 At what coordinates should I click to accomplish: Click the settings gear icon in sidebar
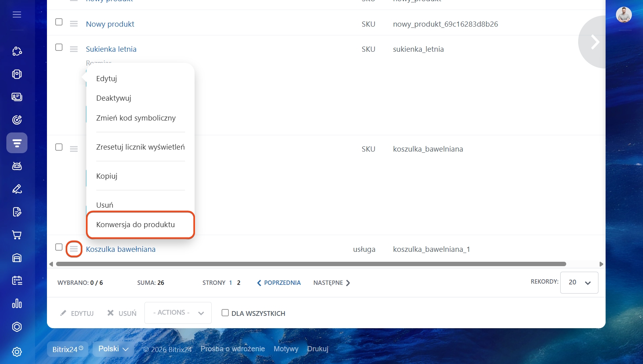pyautogui.click(x=17, y=352)
